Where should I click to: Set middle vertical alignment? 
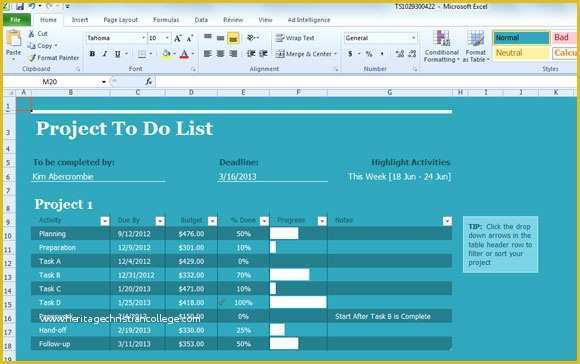click(220, 38)
